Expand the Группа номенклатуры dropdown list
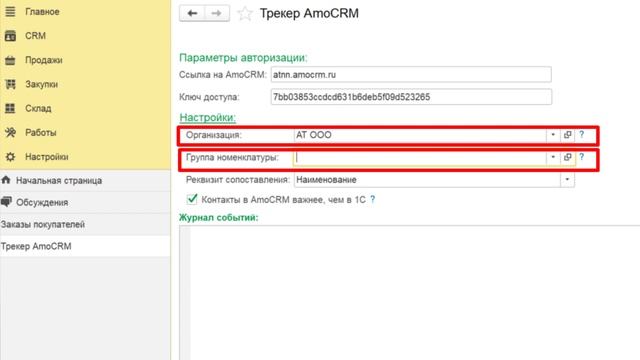This screenshot has height=360, width=640. [x=553, y=157]
